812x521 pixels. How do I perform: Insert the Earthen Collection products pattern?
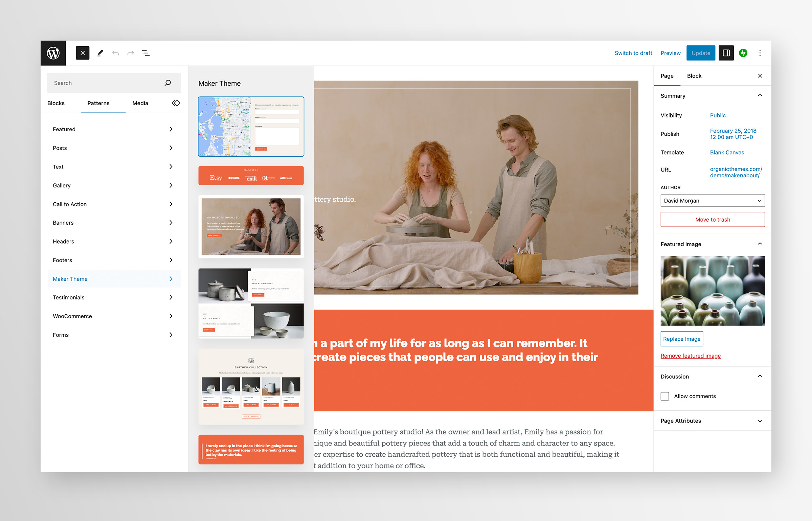251,387
